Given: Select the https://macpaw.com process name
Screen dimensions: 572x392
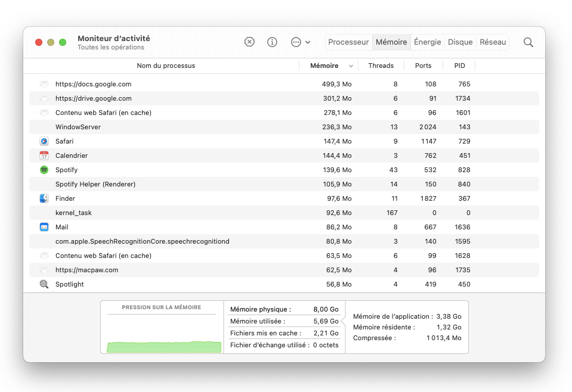Looking at the screenshot, I should point(87,270).
